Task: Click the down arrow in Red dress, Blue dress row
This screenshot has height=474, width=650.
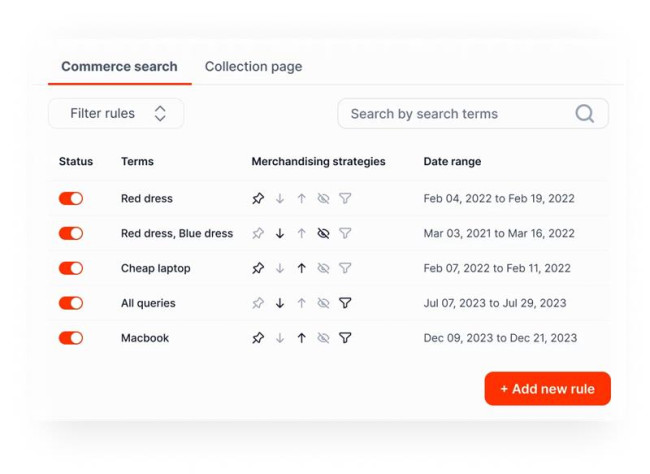Action: point(280,234)
